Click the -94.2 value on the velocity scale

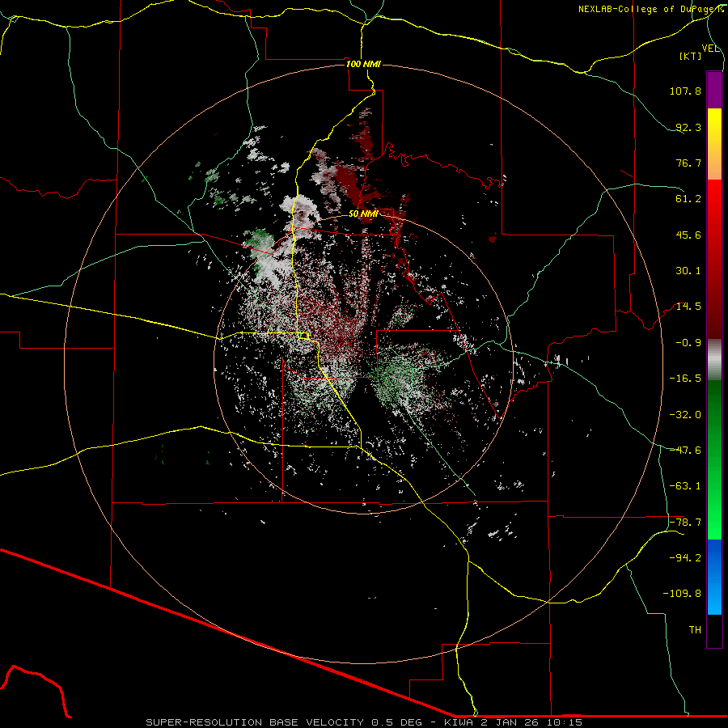click(685, 558)
